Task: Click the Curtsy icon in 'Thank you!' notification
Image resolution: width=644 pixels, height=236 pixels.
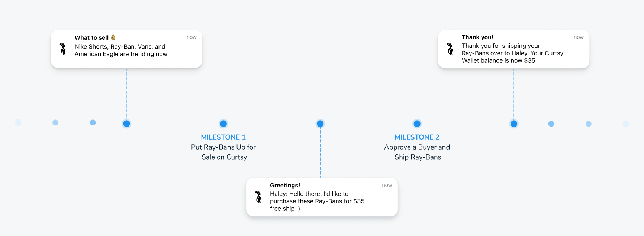Action: coord(450,49)
